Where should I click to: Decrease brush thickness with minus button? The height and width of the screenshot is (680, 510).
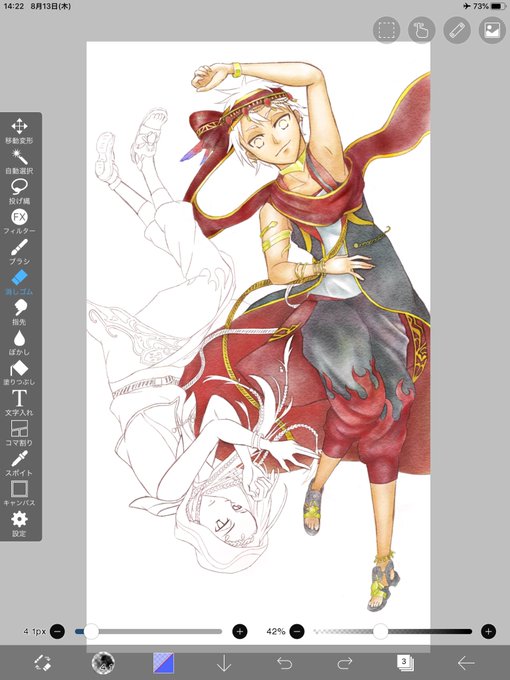(57, 631)
